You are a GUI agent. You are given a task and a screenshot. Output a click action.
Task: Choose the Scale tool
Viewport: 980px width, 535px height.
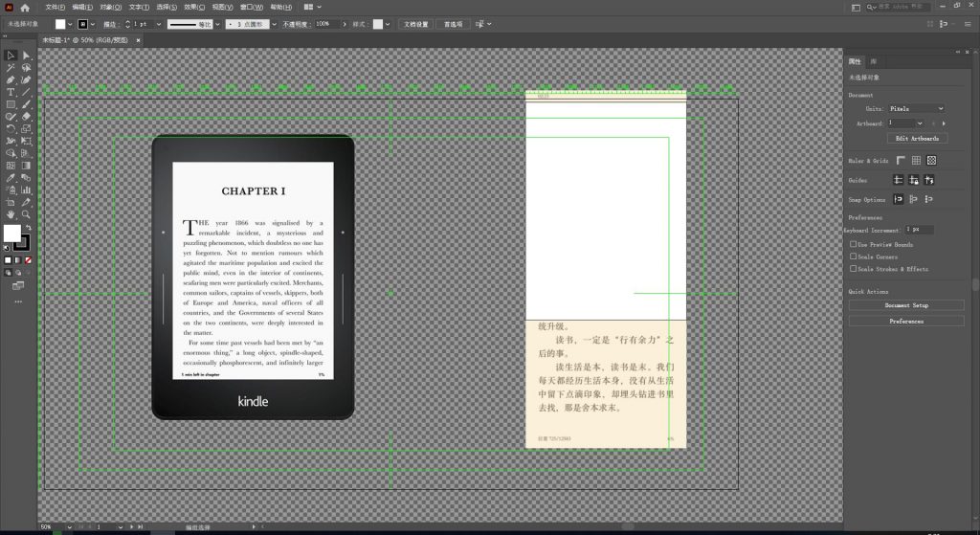(26, 129)
